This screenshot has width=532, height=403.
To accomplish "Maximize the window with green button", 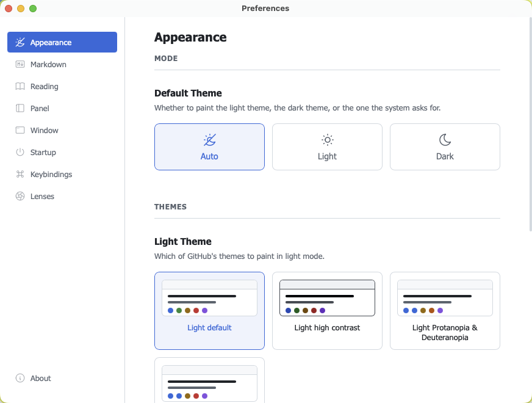I will [x=33, y=9].
